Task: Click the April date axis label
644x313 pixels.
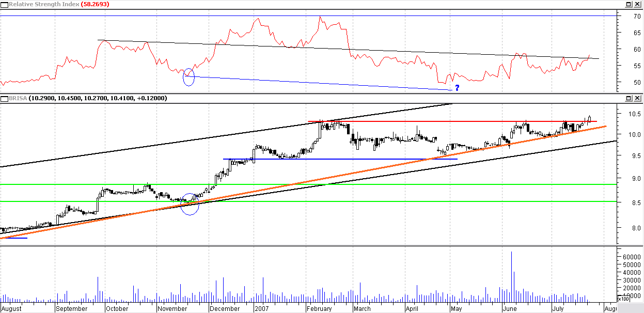Action: click(x=412, y=309)
